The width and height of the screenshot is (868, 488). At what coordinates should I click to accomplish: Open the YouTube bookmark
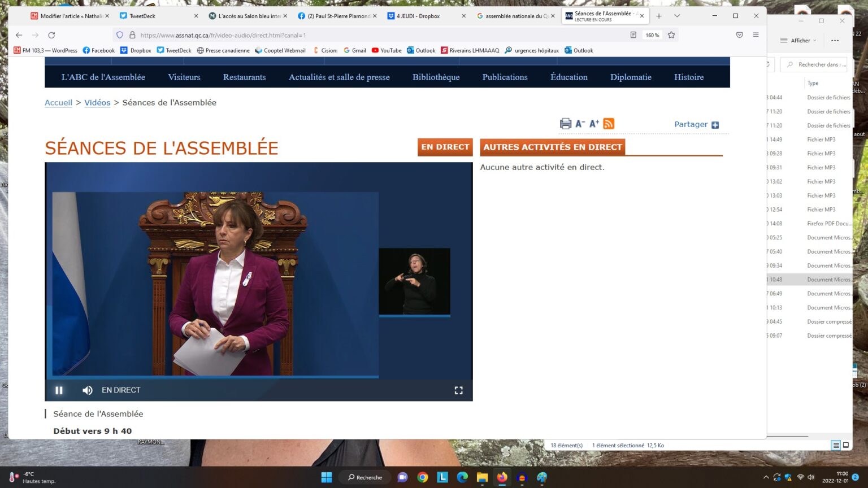[387, 50]
